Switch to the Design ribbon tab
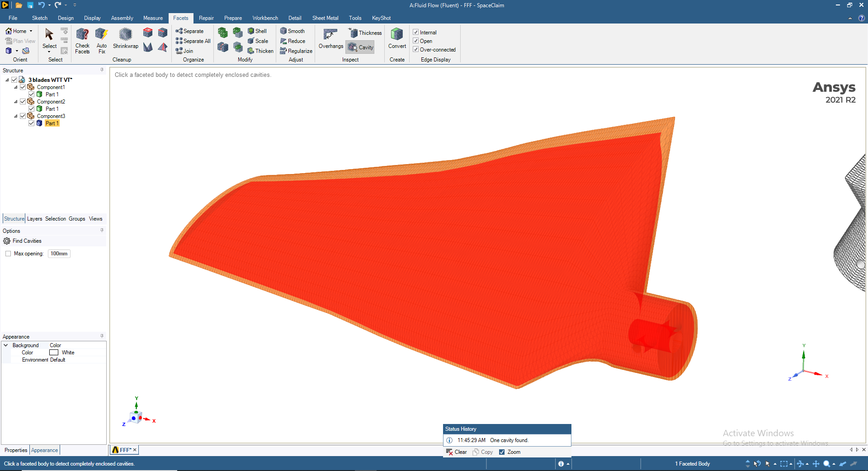Viewport: 868px width, 471px height. [66, 18]
